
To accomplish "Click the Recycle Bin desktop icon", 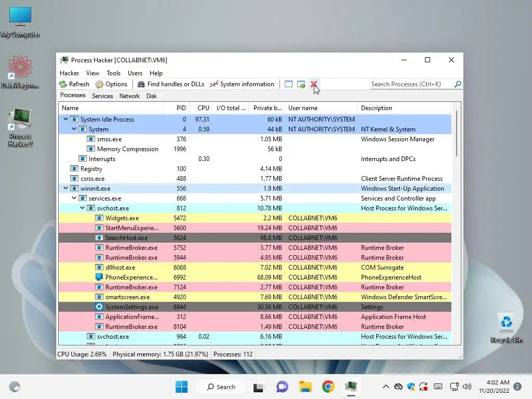I will 506,327.
